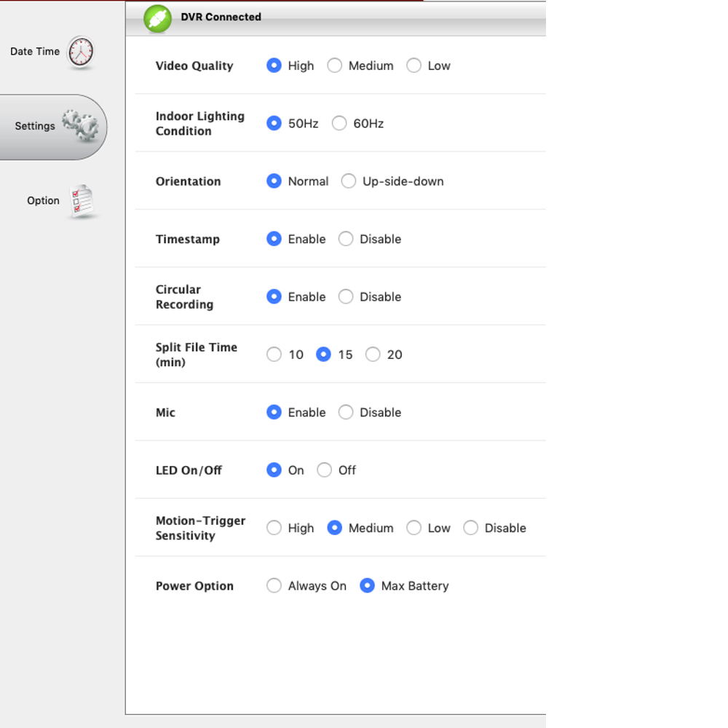Set Split File Time to 10

[x=274, y=355]
